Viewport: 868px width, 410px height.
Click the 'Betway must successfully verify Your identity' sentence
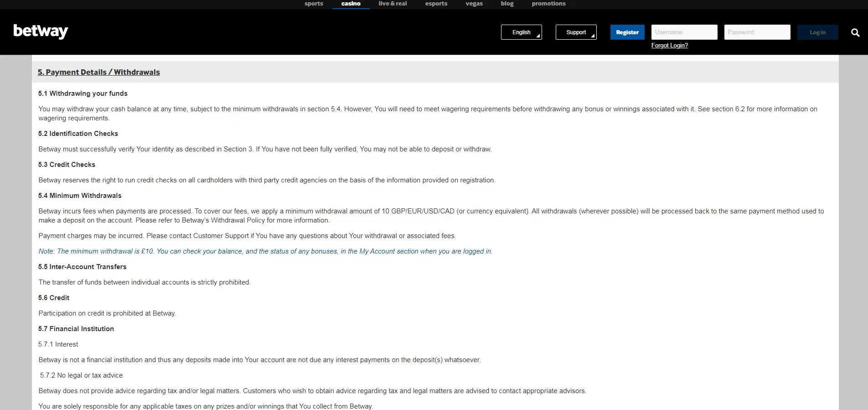[x=265, y=149]
